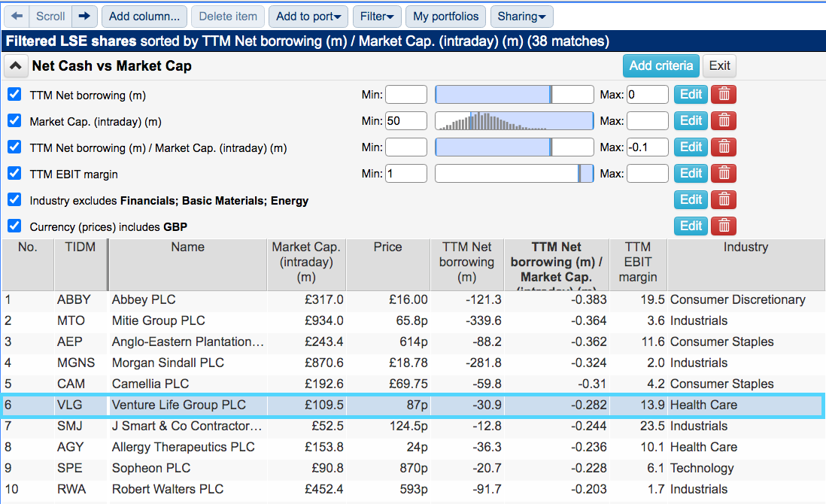Click the Delete item button
826x504 pixels.
(228, 17)
